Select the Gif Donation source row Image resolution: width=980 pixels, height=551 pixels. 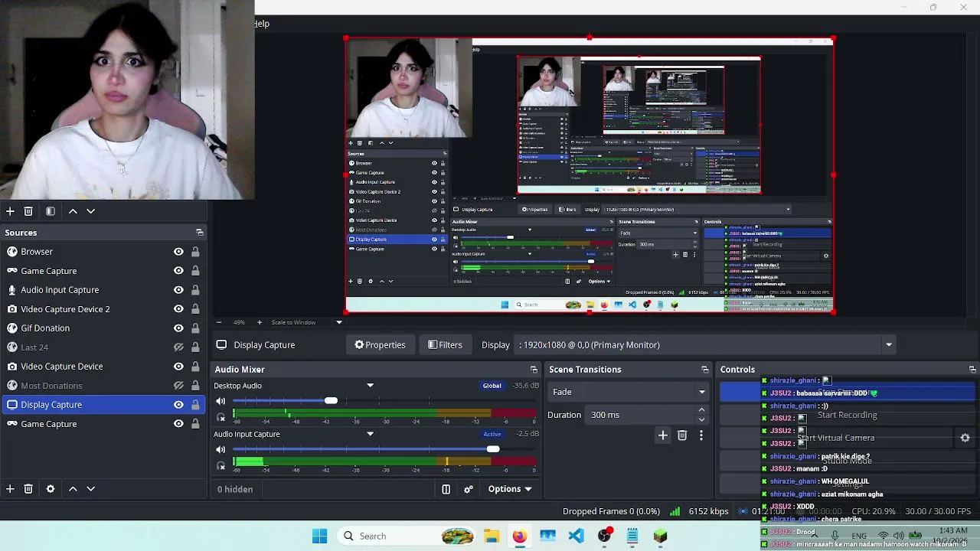tap(103, 328)
